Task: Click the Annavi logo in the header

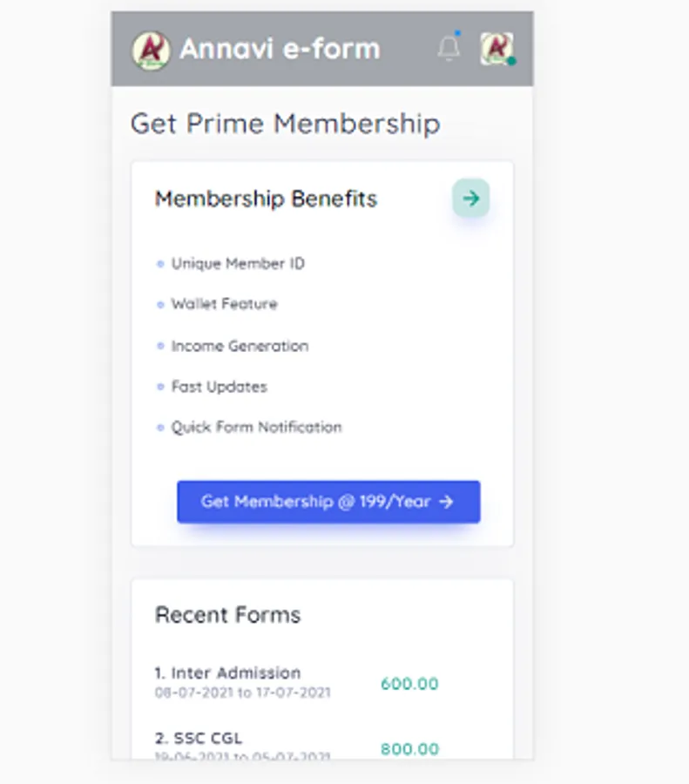Action: 151,50
